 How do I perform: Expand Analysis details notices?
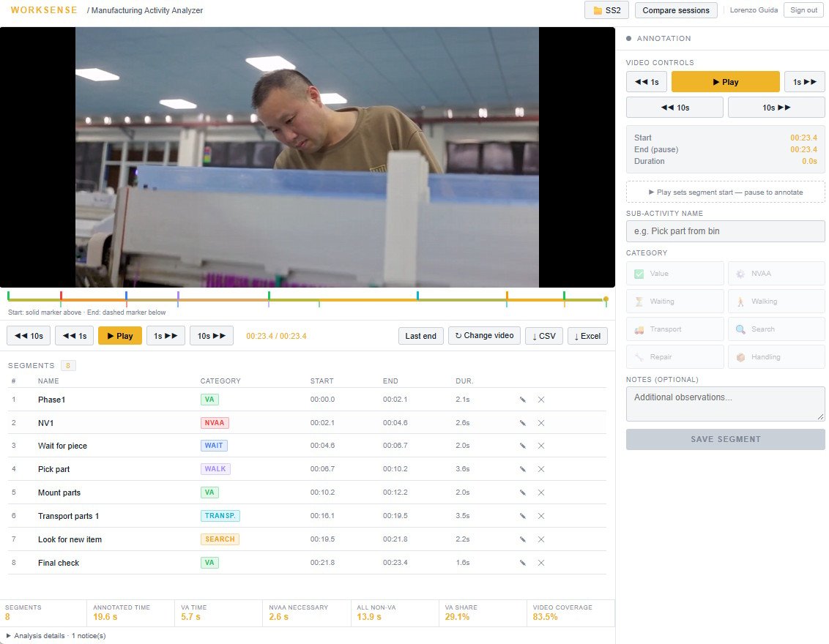[x=56, y=635]
